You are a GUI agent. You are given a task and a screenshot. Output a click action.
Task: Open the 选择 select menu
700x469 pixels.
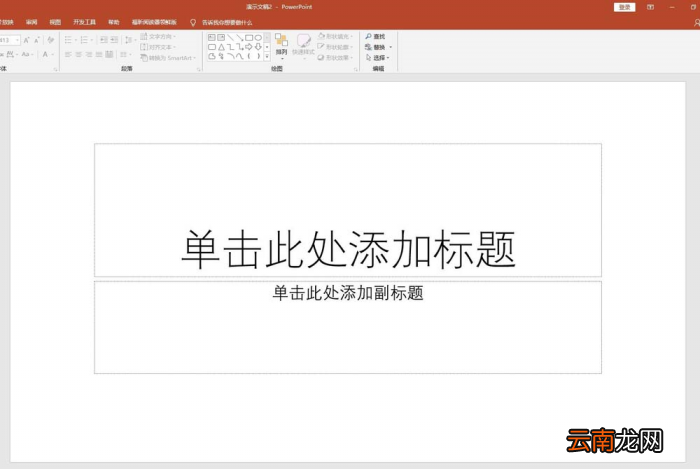pyautogui.click(x=378, y=58)
